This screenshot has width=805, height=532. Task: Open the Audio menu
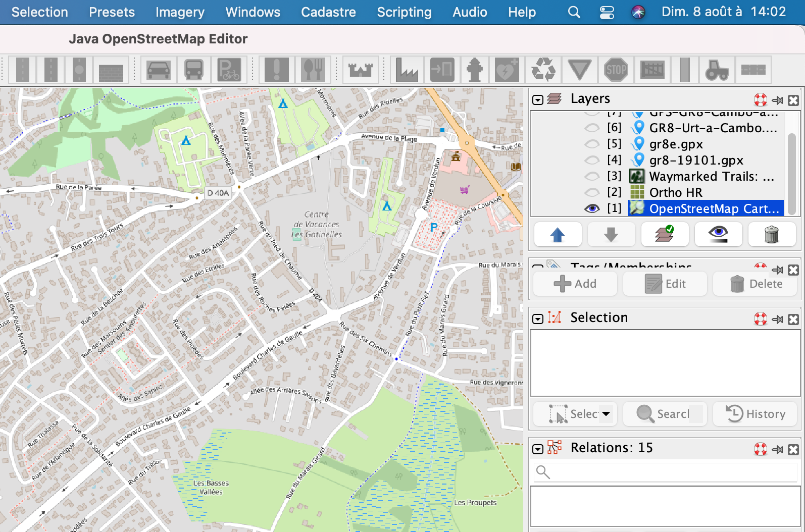[x=470, y=12]
